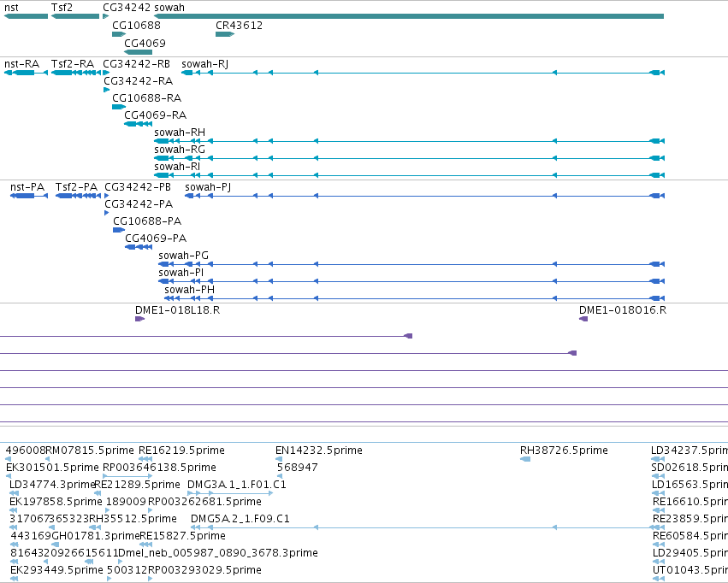Click the 568947 feature label

point(298,467)
